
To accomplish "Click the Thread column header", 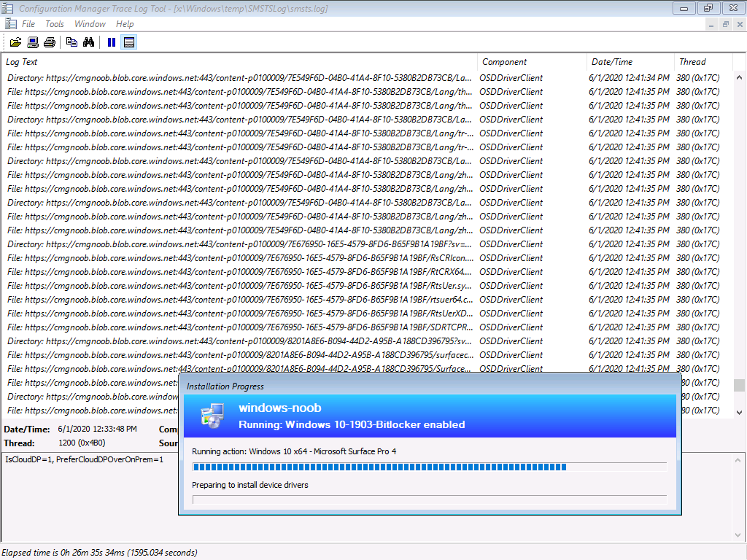I will (x=703, y=62).
